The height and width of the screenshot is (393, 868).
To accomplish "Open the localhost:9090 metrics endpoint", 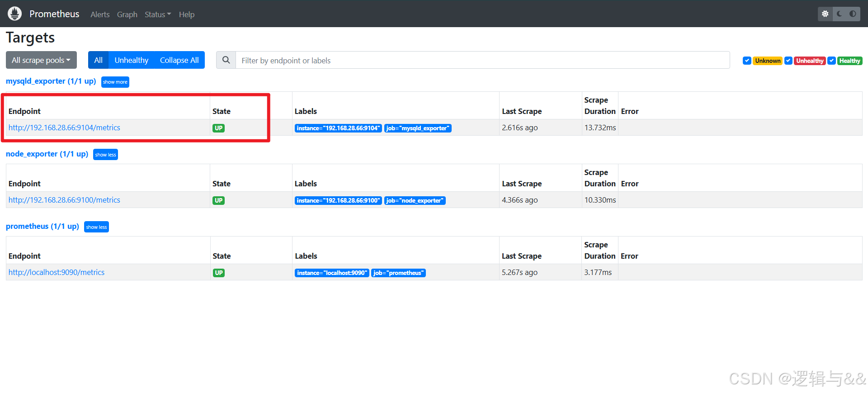I will tap(57, 272).
